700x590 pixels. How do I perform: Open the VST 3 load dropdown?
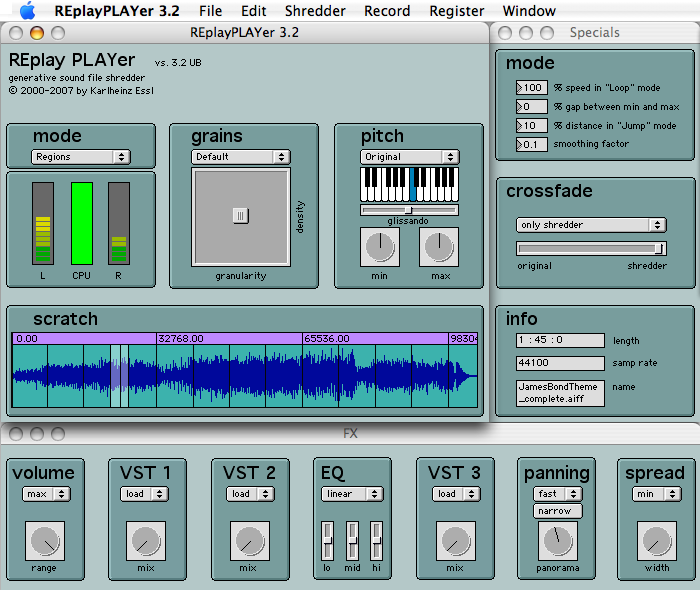(456, 494)
